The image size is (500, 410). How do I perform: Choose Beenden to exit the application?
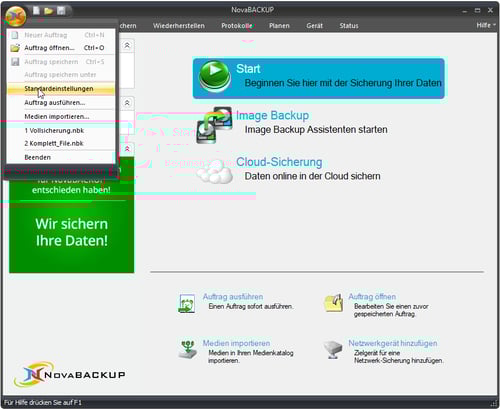[61, 157]
